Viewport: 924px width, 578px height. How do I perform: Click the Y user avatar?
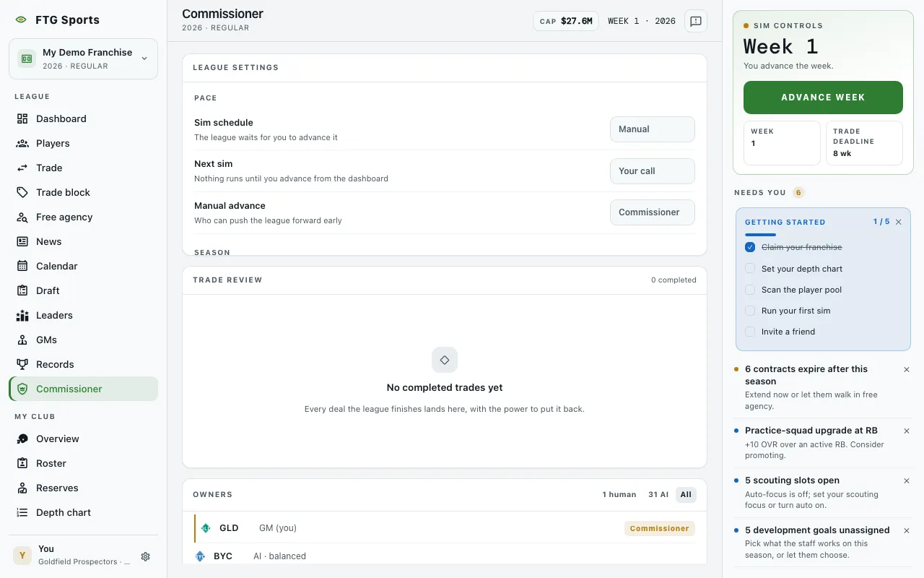(x=22, y=555)
